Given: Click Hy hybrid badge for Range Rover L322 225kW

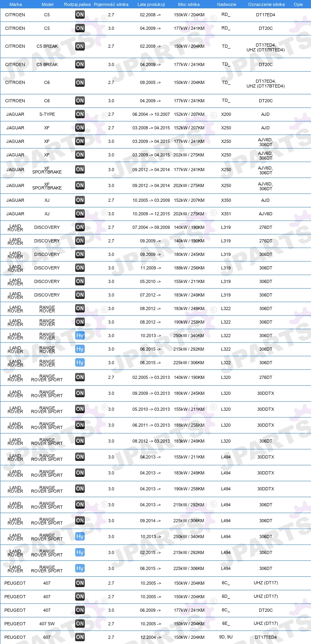Looking at the screenshot, I should point(80,363).
